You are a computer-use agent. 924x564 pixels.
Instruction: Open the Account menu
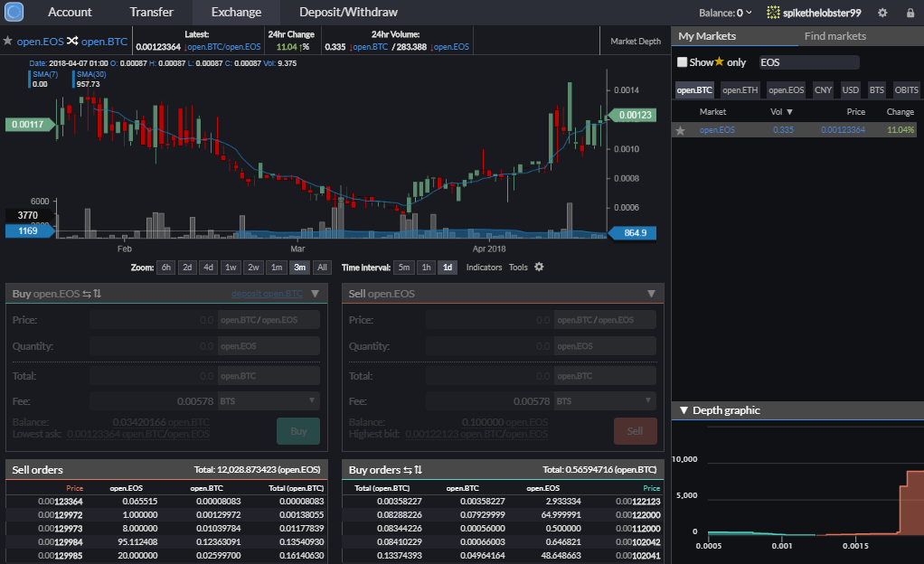[x=70, y=13]
